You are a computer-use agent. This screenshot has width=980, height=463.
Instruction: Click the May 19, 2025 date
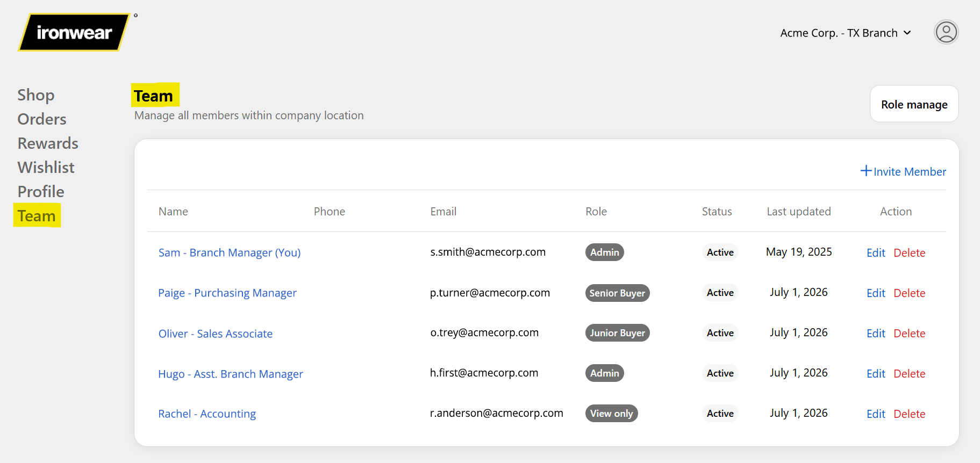point(799,252)
